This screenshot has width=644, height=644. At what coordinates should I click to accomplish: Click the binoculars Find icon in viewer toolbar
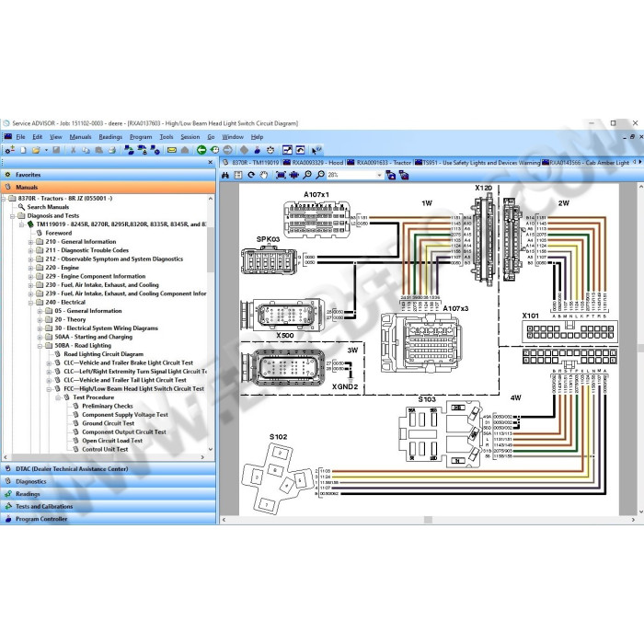point(225,176)
